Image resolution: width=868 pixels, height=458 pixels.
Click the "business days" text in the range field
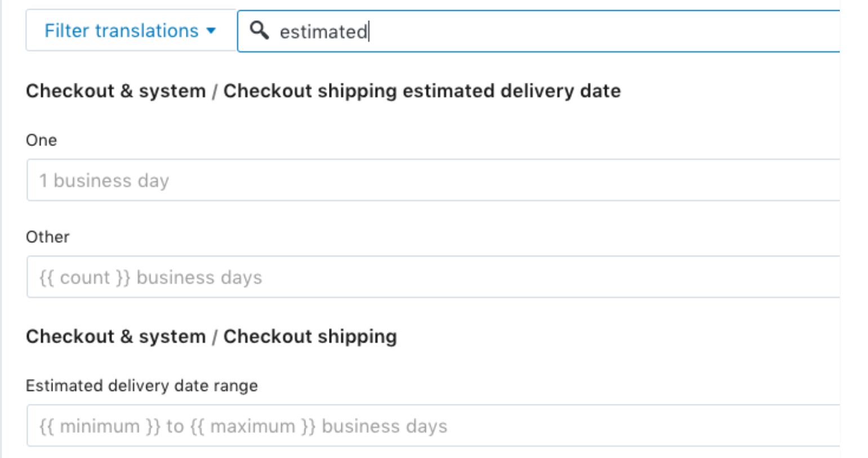tap(385, 426)
